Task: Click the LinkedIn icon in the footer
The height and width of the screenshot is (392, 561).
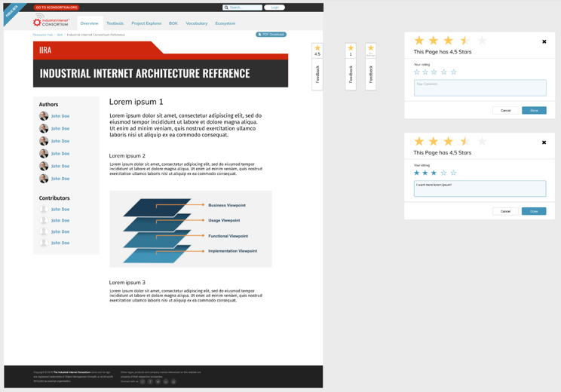Action: pos(166,381)
